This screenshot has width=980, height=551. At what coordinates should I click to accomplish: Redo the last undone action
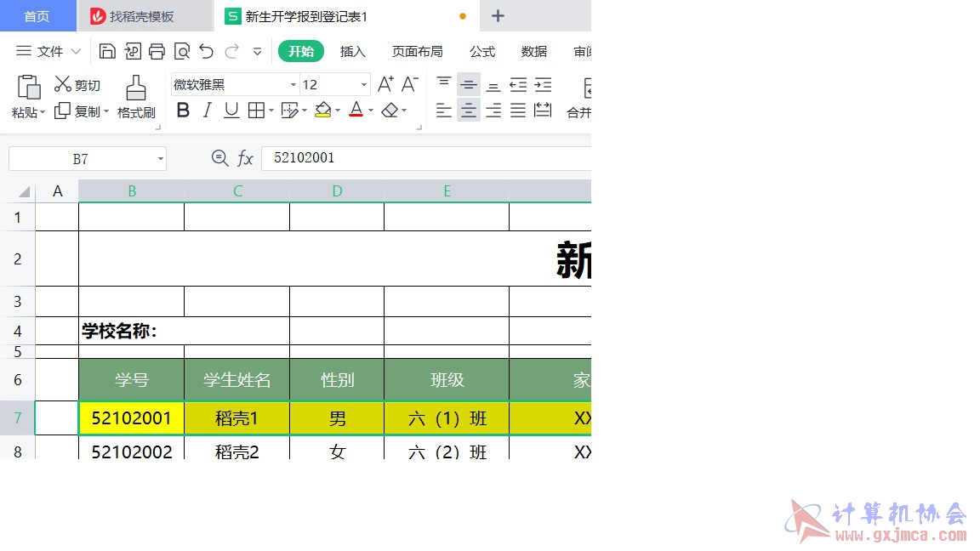(x=232, y=51)
